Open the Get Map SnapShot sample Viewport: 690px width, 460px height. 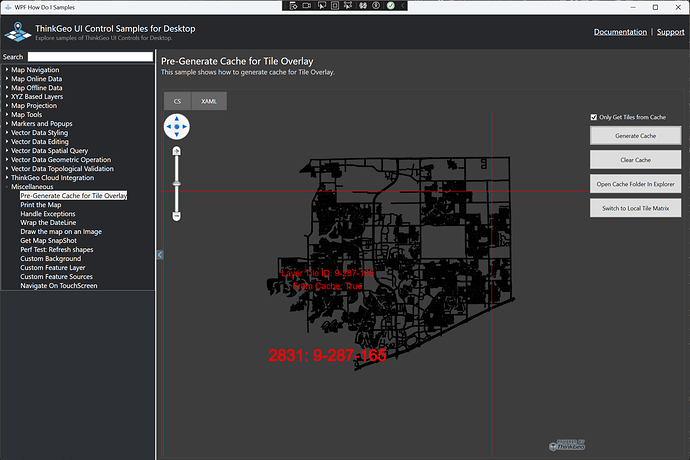coord(48,241)
